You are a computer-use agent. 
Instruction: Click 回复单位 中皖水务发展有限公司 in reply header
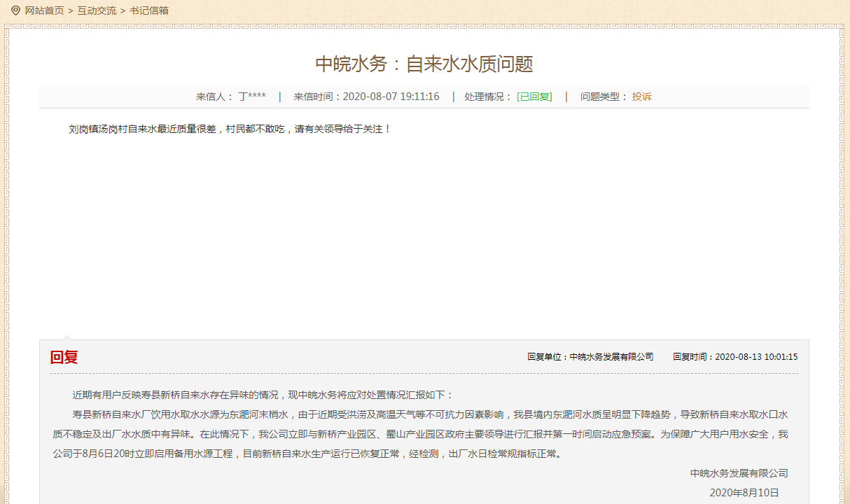point(590,357)
